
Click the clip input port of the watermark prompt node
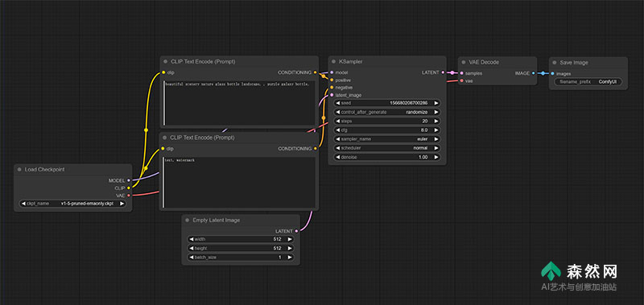163,148
